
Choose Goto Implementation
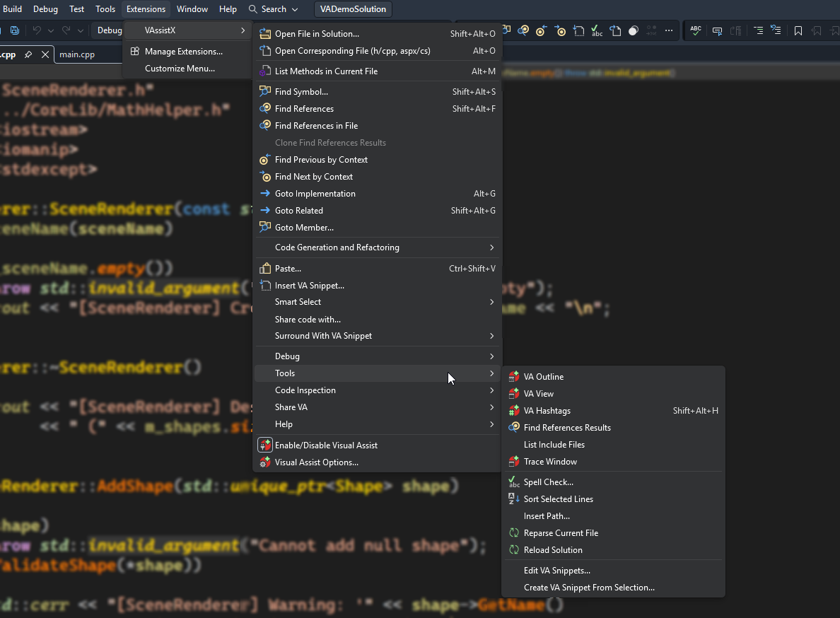[377, 194]
